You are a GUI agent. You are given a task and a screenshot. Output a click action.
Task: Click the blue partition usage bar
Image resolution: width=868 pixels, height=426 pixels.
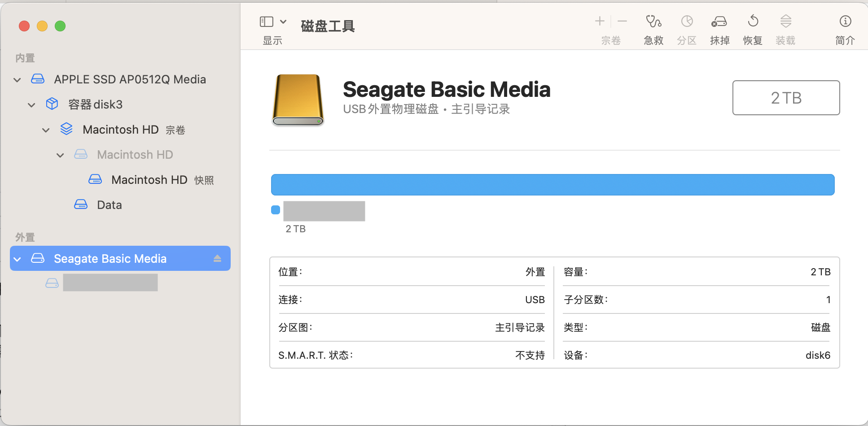pyautogui.click(x=552, y=185)
